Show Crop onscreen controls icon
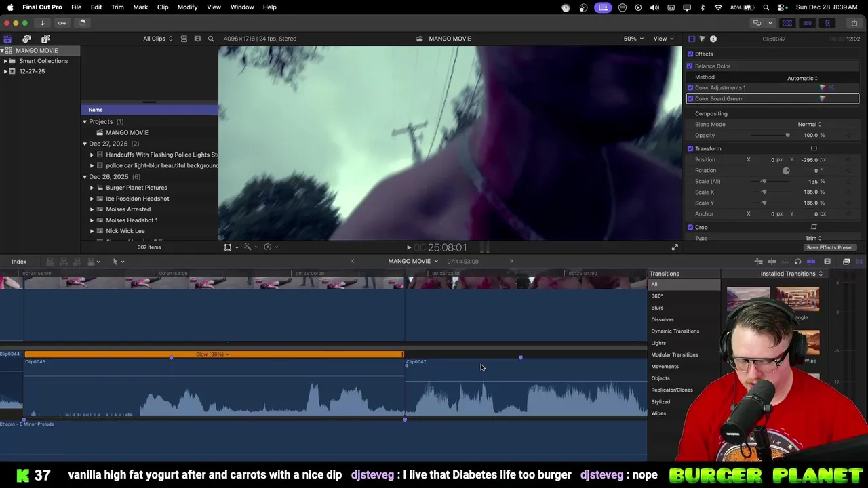Screen dimensions: 868x488 814,227
